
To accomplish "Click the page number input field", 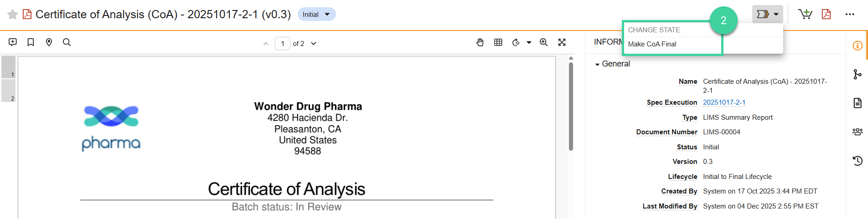I will 283,44.
